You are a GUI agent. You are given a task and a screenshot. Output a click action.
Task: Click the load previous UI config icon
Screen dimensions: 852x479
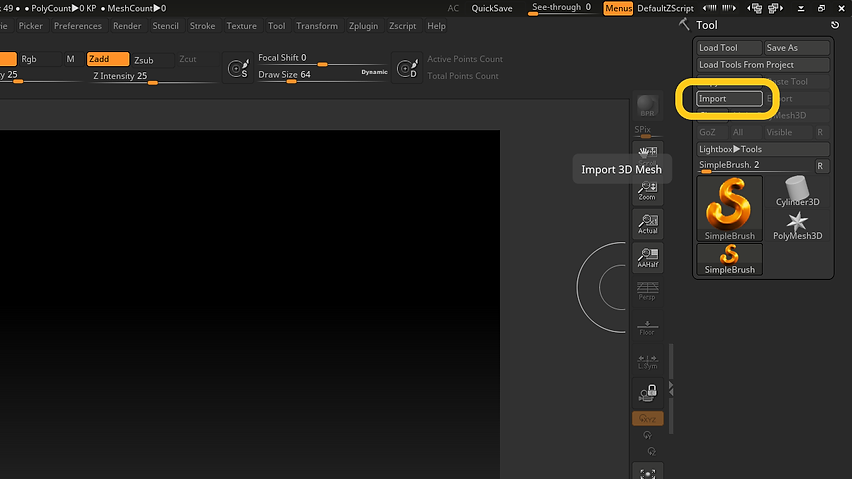tap(755, 8)
